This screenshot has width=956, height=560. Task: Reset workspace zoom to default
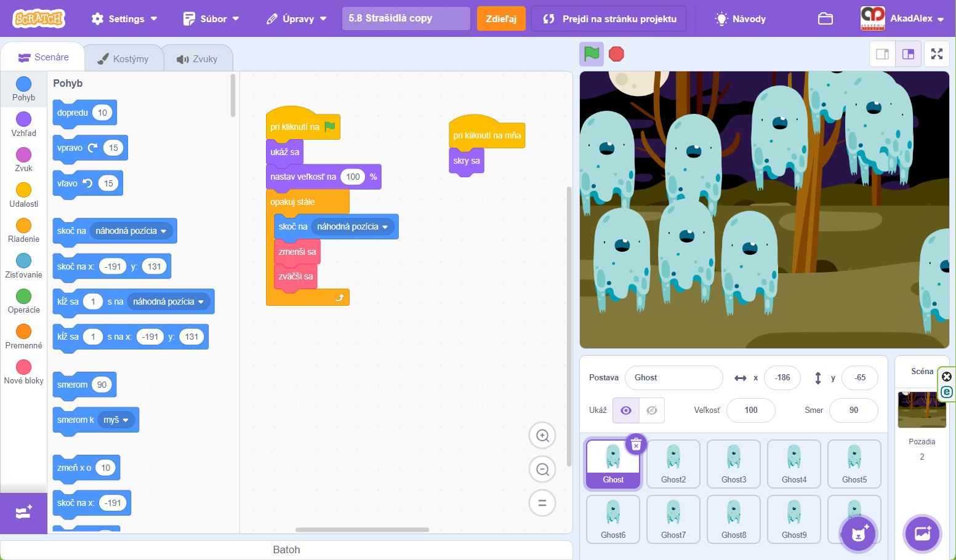coord(542,503)
